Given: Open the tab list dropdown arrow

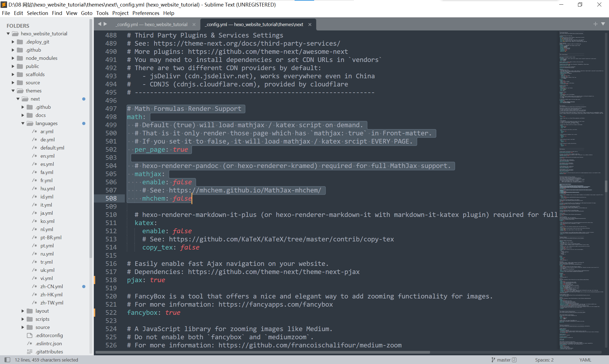Looking at the screenshot, I should coord(603,24).
